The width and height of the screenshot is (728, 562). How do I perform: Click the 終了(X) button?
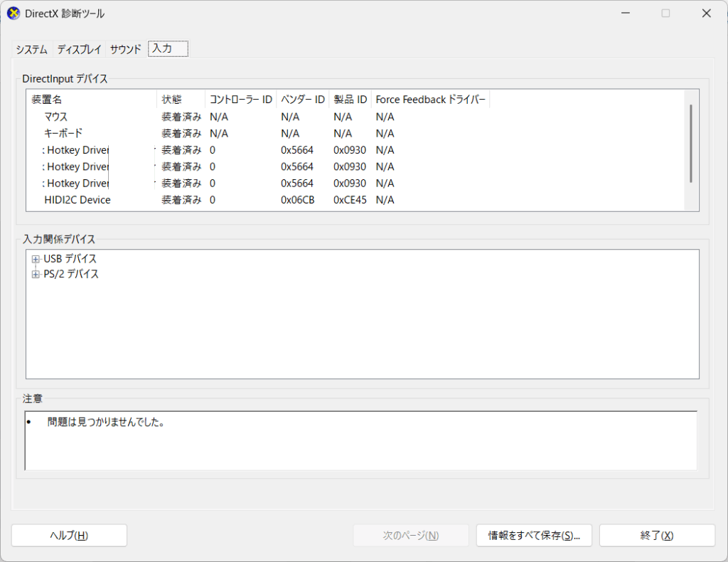[x=657, y=536]
